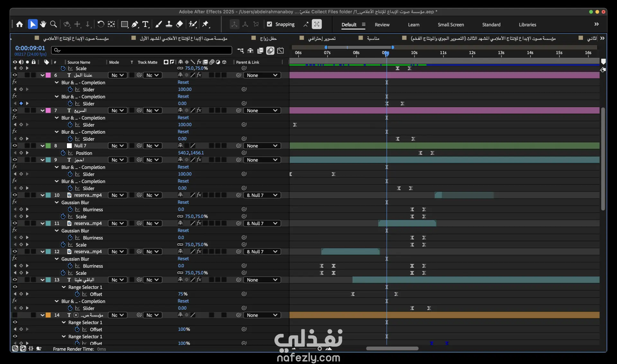Viewport: 617px width, 364px height.
Task: Select the Pen tool
Action: [x=135, y=24]
